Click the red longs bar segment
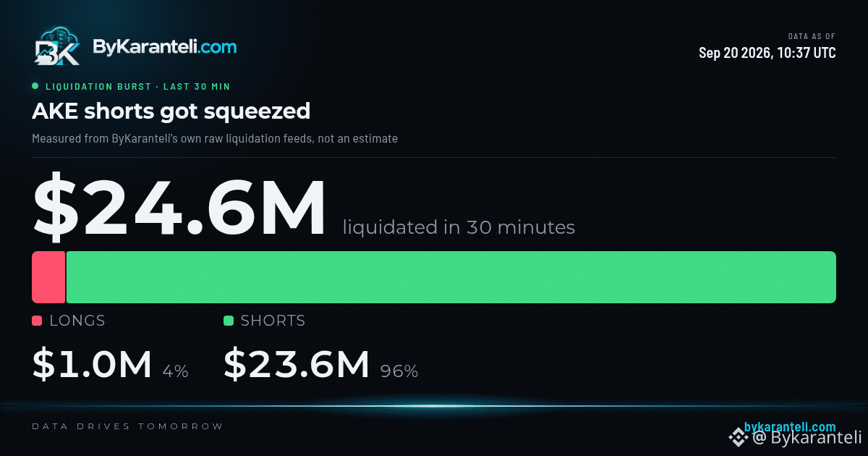 (48, 277)
